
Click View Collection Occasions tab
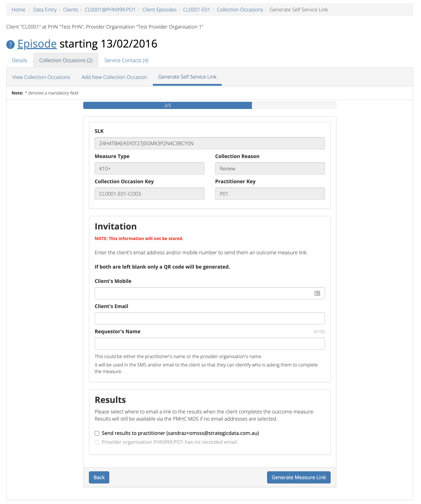41,77
